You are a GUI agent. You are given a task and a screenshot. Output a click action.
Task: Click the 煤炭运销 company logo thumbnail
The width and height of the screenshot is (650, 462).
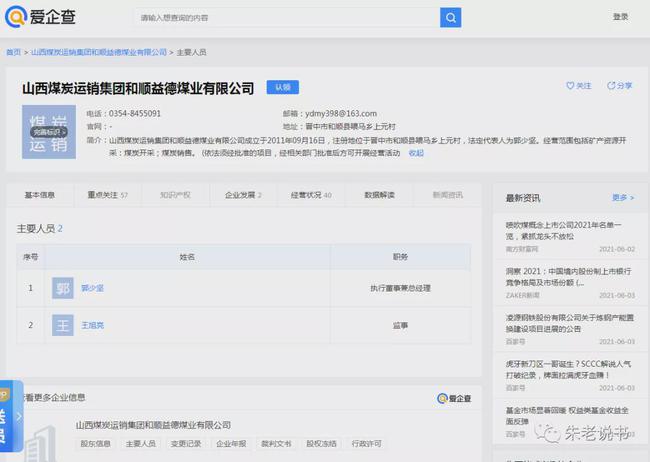(49, 132)
